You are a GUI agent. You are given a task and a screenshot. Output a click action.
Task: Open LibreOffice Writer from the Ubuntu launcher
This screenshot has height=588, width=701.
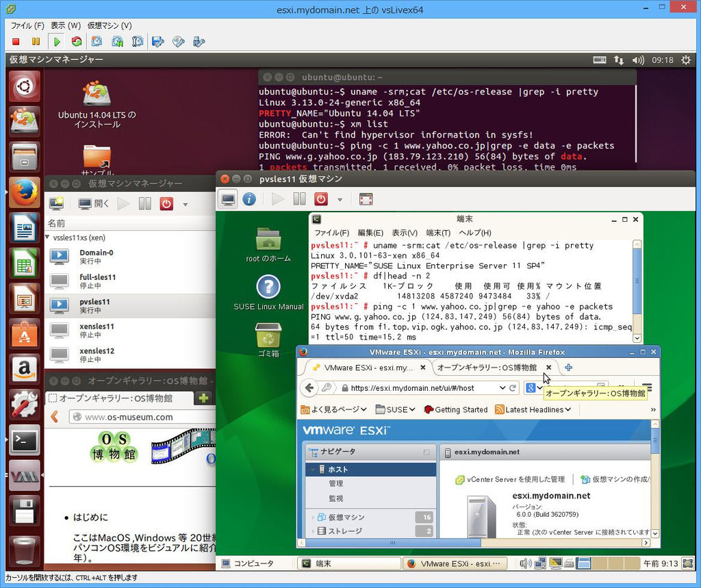pyautogui.click(x=25, y=227)
